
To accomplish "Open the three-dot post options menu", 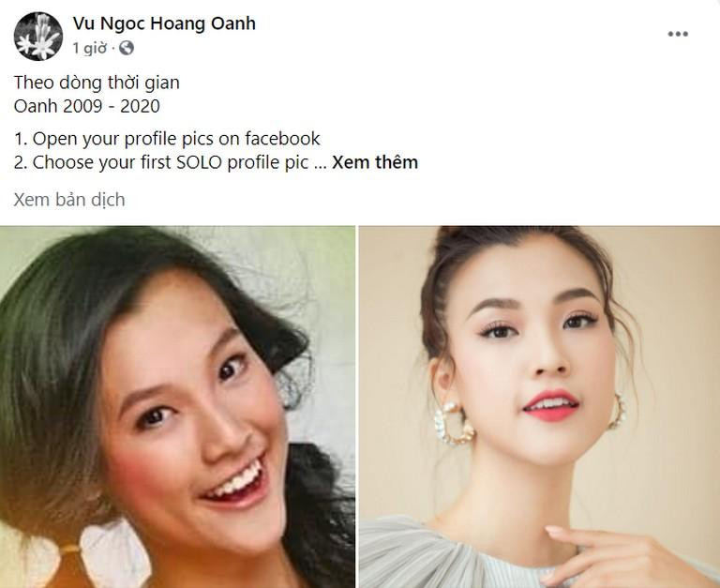I will point(678,34).
